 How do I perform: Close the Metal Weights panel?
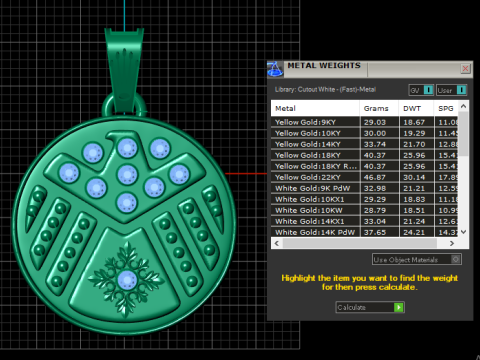pyautogui.click(x=465, y=69)
